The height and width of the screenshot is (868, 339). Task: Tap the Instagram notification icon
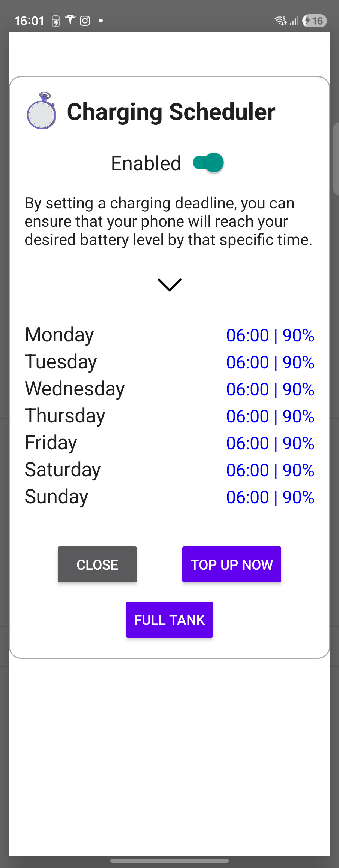(x=85, y=21)
